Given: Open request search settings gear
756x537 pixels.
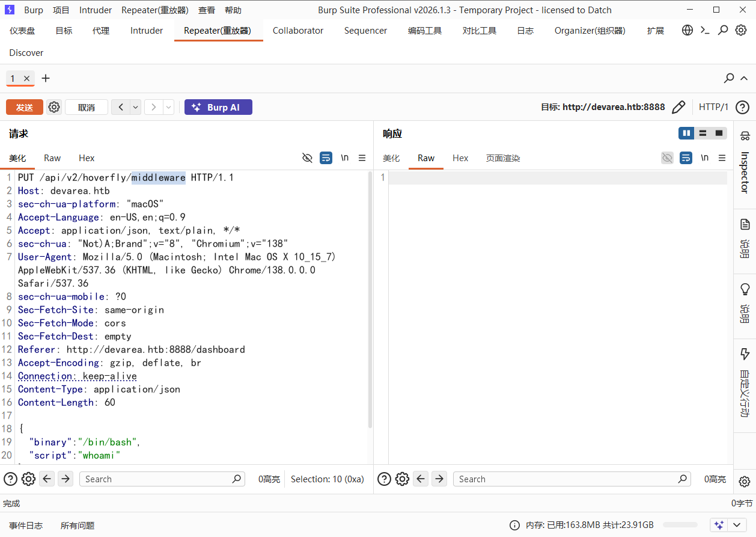Looking at the screenshot, I should tap(28, 479).
